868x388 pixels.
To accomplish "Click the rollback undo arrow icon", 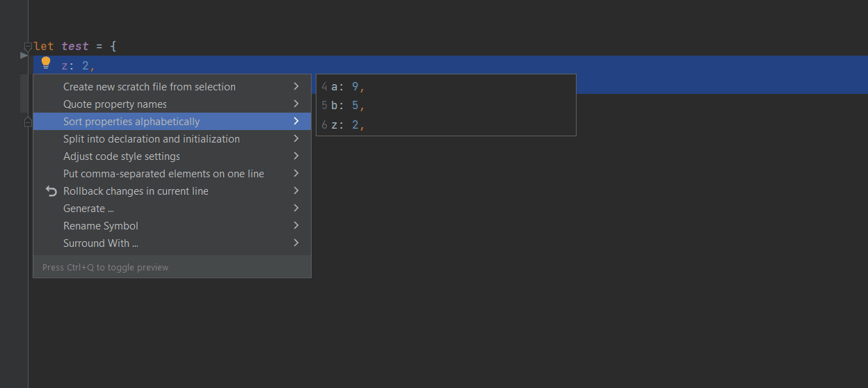I will tap(51, 191).
